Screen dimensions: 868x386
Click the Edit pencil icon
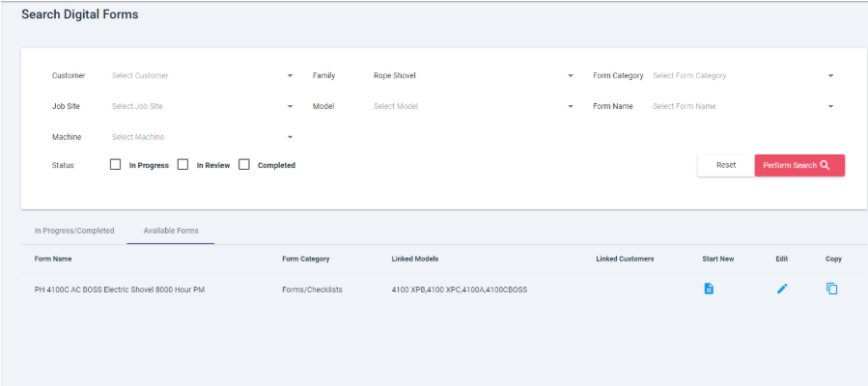coord(782,289)
